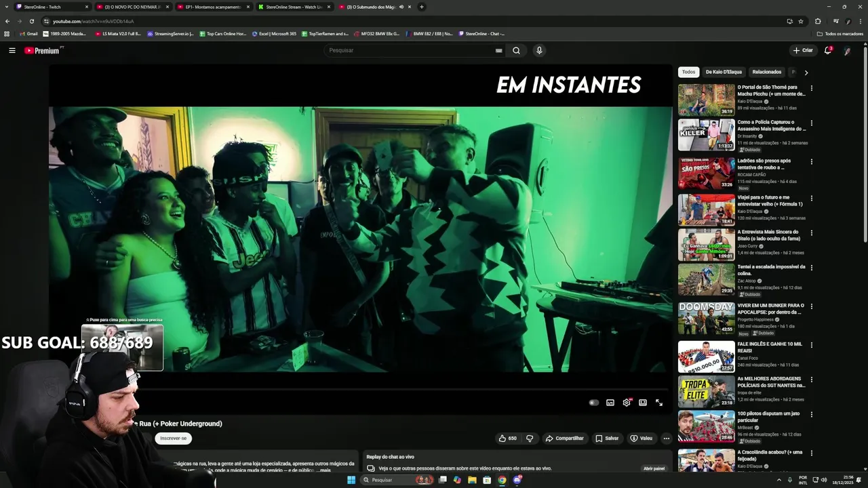Open the YouTube hamburger guide menu

12,50
